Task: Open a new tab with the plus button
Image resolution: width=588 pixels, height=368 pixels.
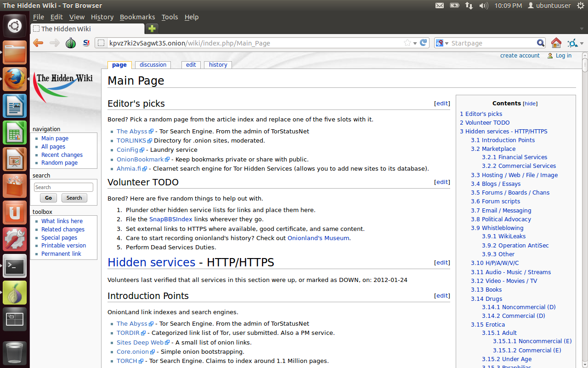Action: pos(152,29)
